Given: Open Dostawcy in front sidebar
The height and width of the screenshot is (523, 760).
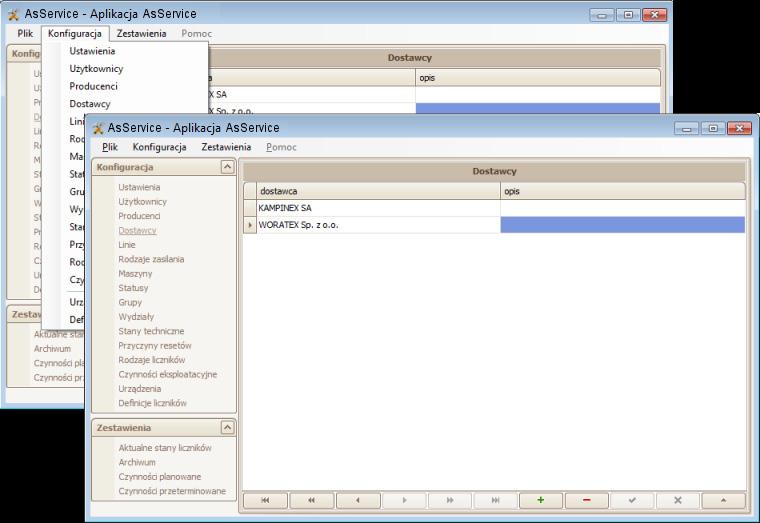Looking at the screenshot, I should [137, 230].
